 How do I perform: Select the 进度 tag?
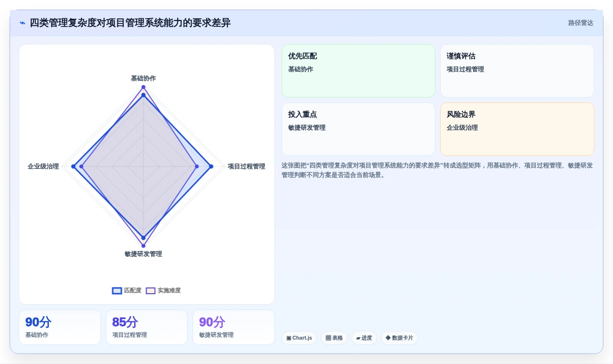click(364, 338)
